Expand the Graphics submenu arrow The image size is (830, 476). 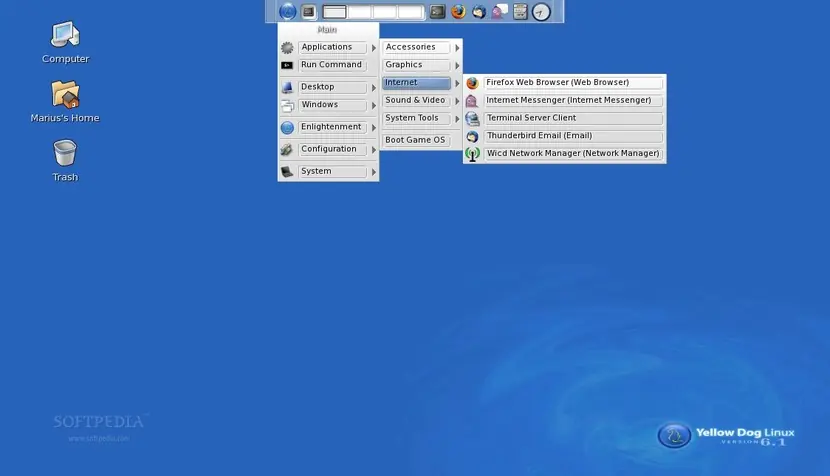457,66
